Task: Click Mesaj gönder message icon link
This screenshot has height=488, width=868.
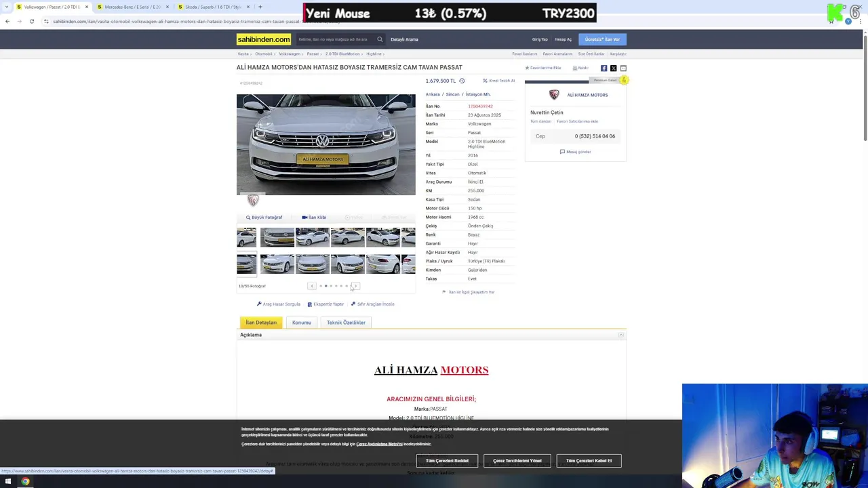Action: [x=575, y=152]
